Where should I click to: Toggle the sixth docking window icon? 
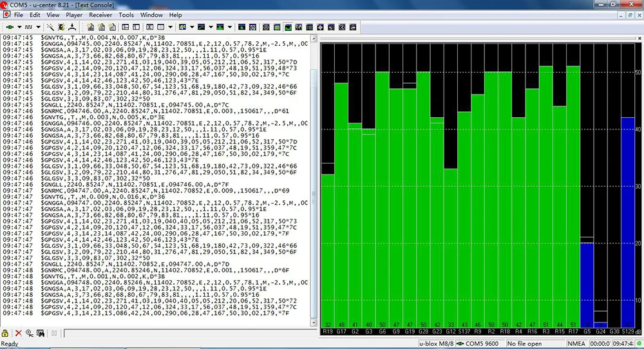(x=320, y=27)
